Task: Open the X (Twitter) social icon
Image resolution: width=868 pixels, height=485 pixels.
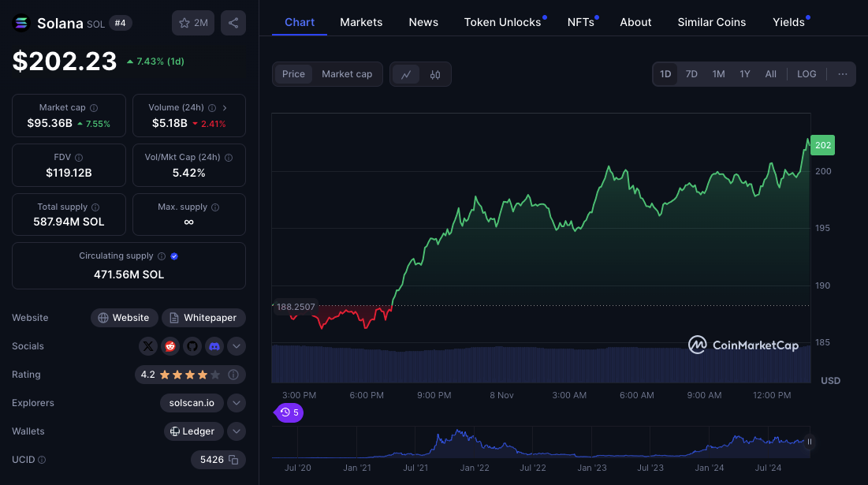Action: (148, 346)
